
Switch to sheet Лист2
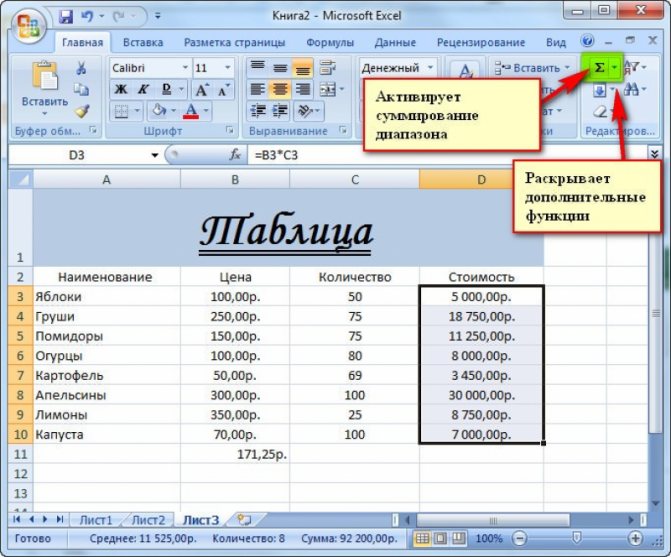148,520
